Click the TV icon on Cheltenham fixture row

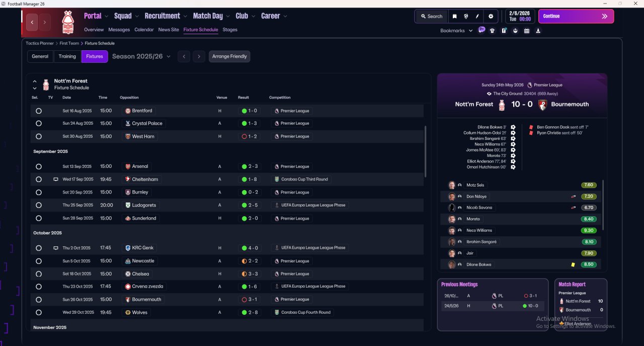(x=56, y=180)
